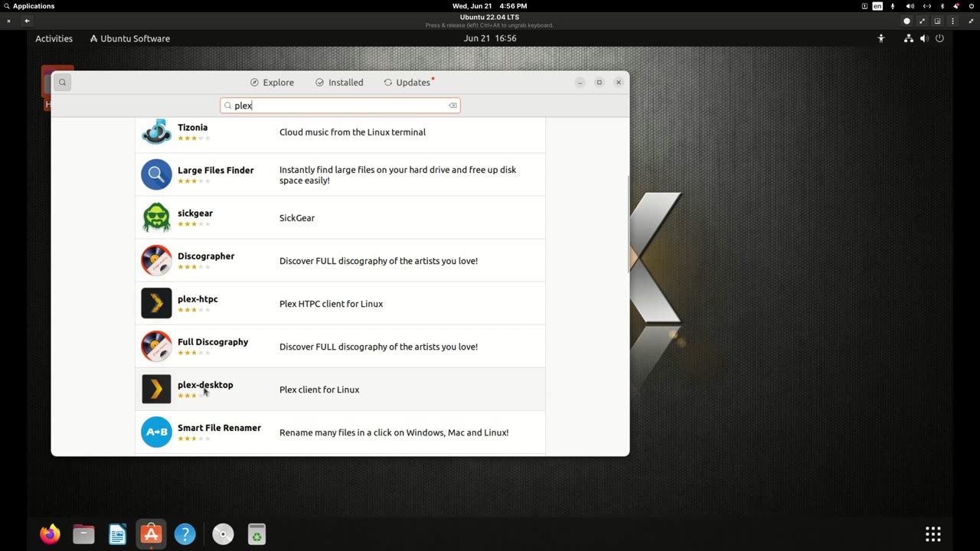This screenshot has width=980, height=551.
Task: Click into the search field containing plex
Action: [x=340, y=106]
